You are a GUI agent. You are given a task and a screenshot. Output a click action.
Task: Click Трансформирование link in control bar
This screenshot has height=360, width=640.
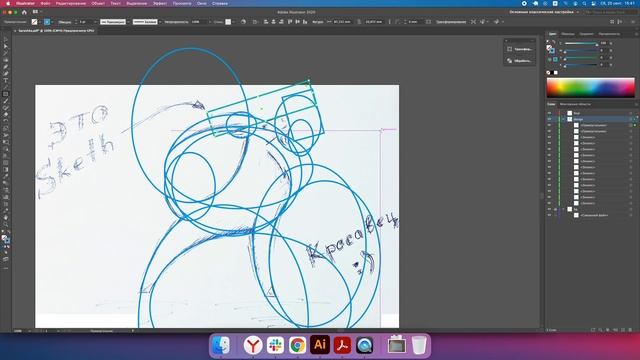pos(451,22)
